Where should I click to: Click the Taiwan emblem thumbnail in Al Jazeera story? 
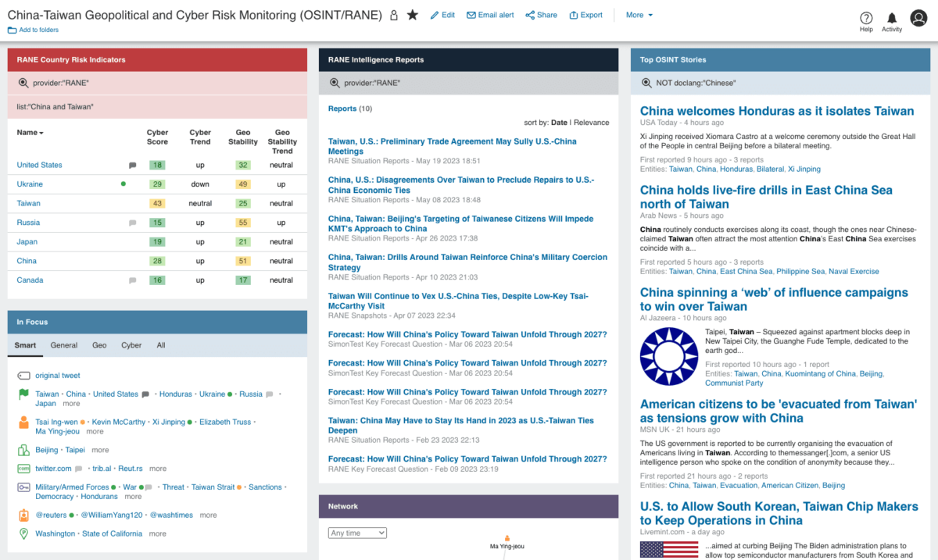669,356
